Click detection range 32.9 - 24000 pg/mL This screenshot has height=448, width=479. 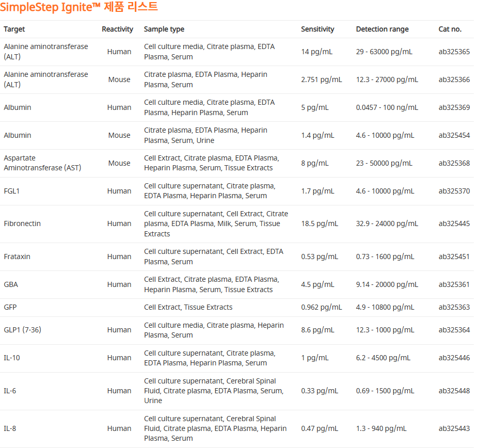point(387,224)
